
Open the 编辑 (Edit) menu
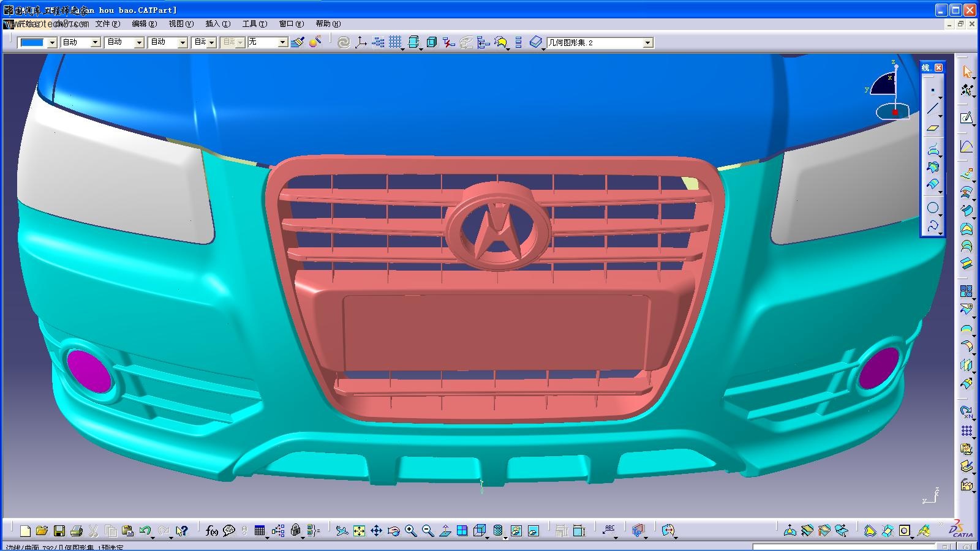tap(144, 24)
